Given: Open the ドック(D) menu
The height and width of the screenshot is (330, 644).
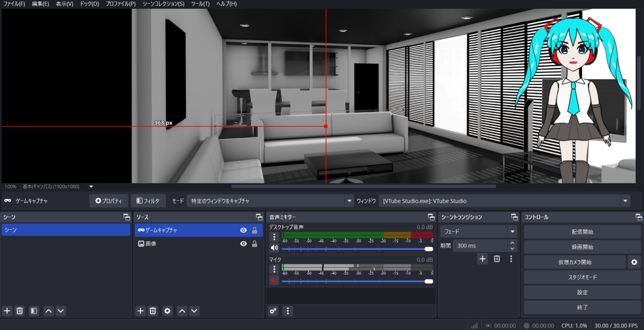Looking at the screenshot, I should point(89,4).
